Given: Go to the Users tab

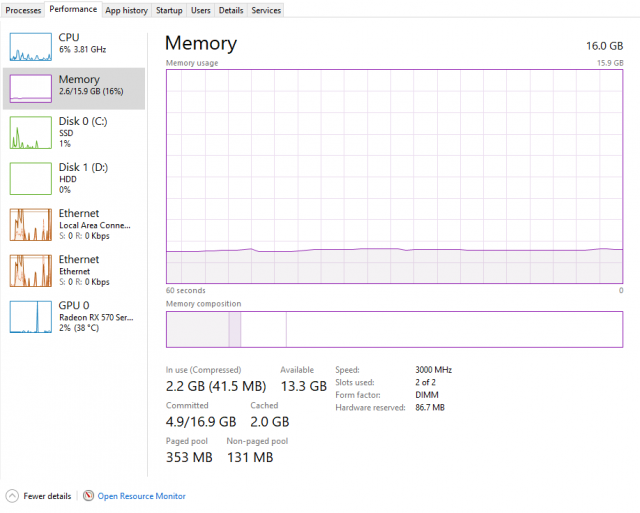Looking at the screenshot, I should coord(200,10).
